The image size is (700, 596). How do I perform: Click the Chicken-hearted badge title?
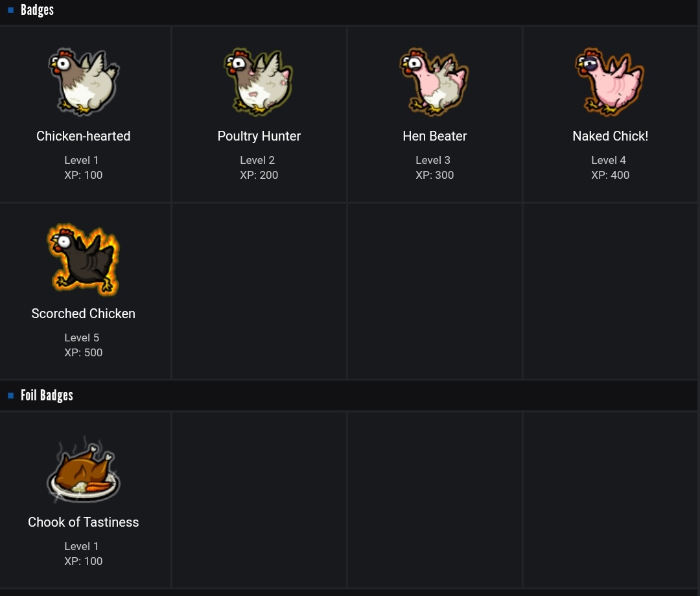[x=84, y=136]
